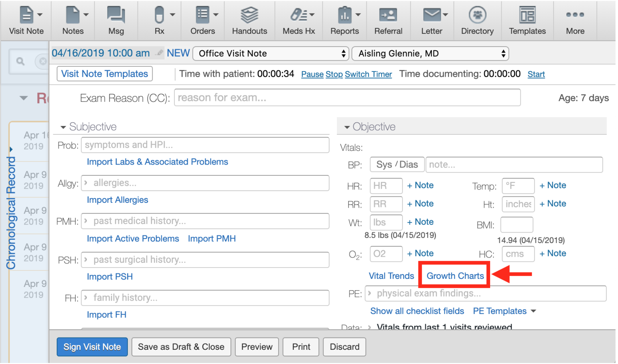Open the Office Visit Note type dropdown
The width and height of the screenshot is (618, 364).
271,54
